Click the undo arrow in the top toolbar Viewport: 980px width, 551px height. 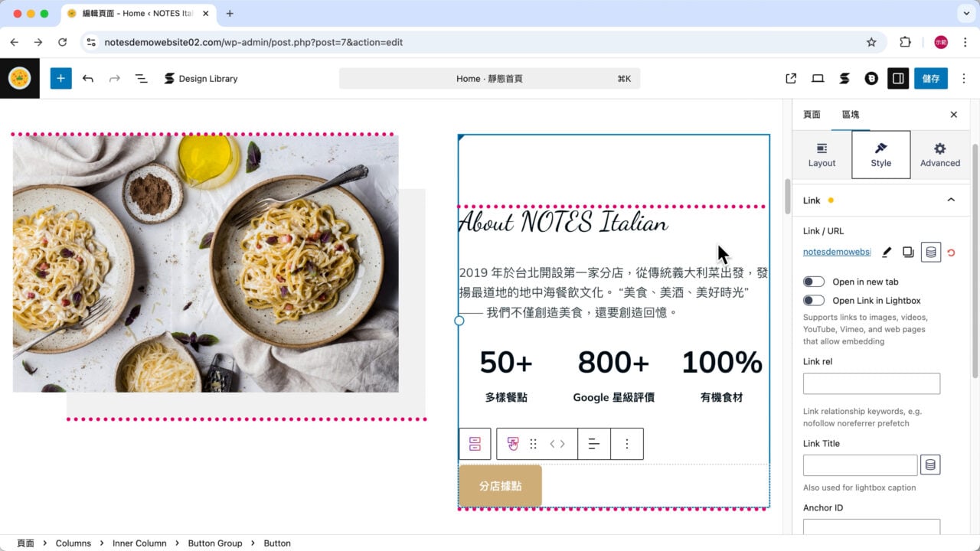pyautogui.click(x=88, y=78)
